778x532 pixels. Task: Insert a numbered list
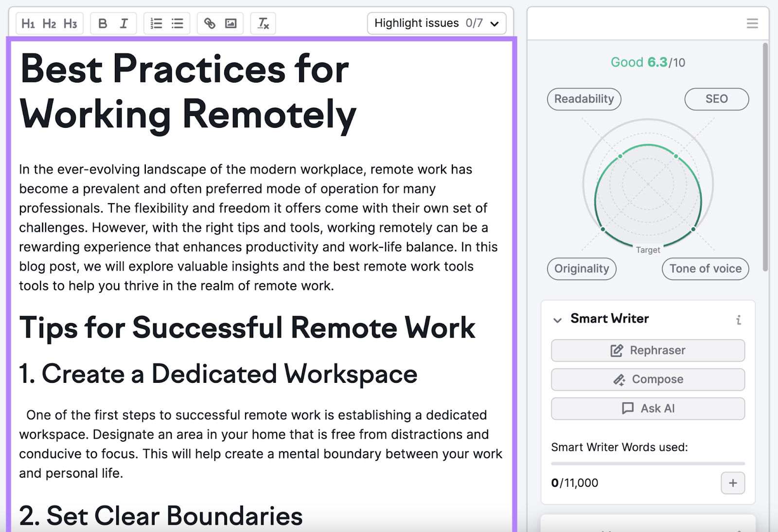[x=156, y=23]
